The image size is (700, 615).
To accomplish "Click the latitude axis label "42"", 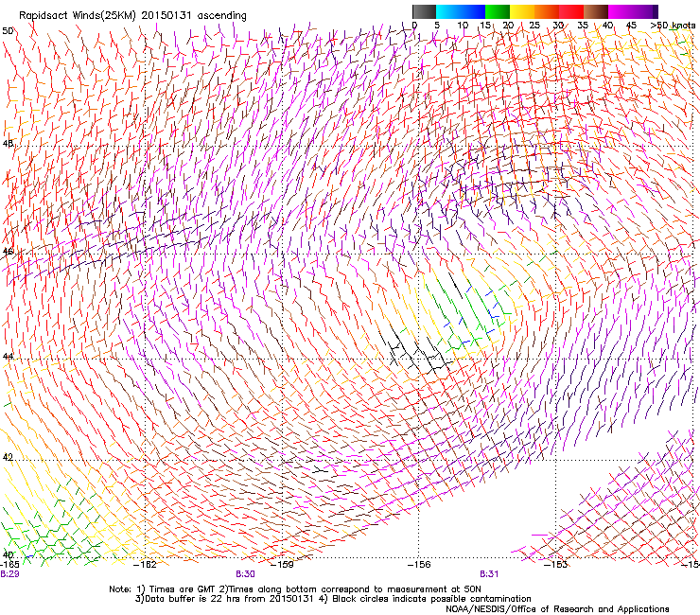I will click(x=8, y=457).
